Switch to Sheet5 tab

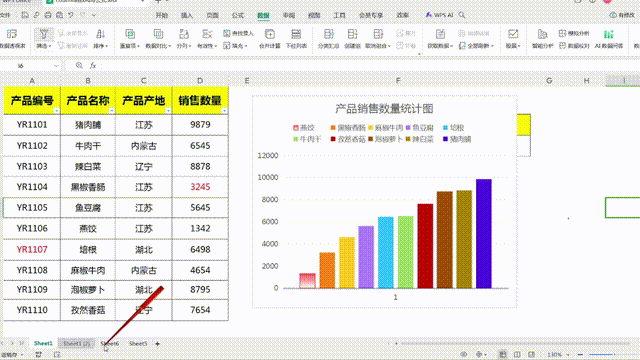pos(138,344)
